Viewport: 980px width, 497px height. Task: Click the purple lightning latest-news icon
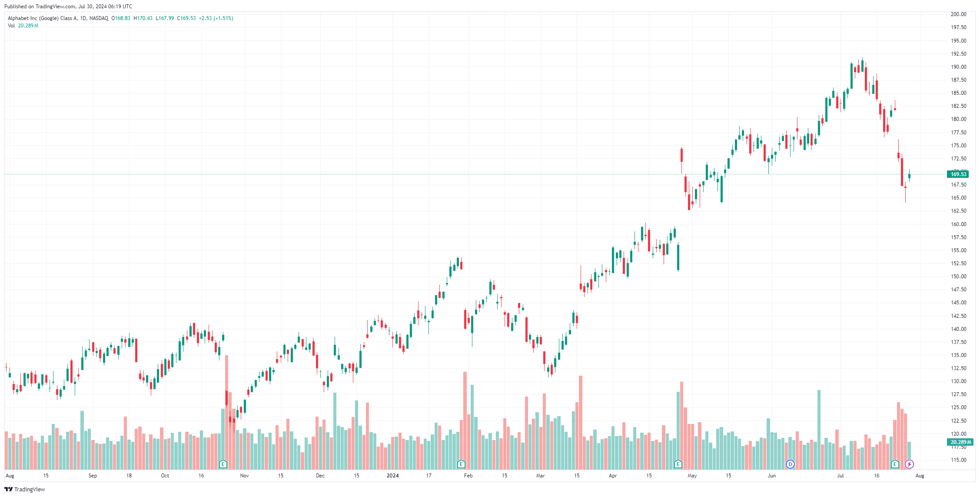click(x=909, y=464)
